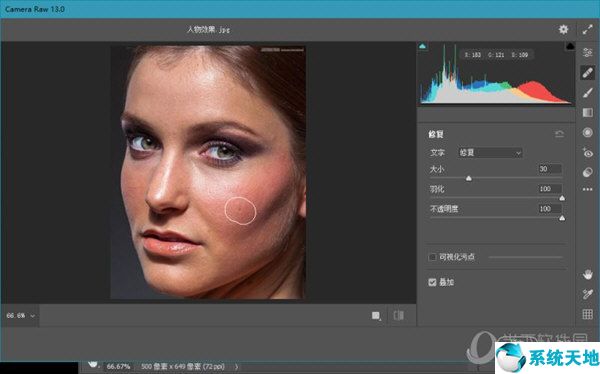Click the 大小 value field showing 30
Viewport: 600px width, 374px height.
pos(550,169)
